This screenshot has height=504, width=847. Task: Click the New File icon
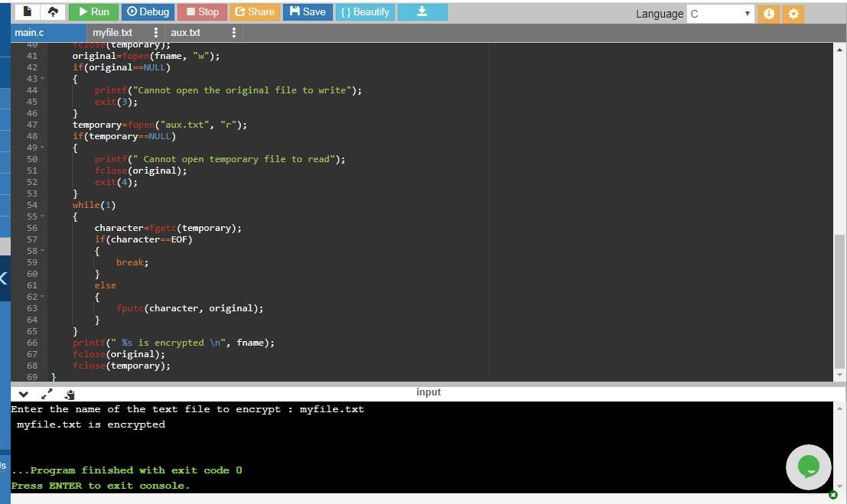click(28, 11)
